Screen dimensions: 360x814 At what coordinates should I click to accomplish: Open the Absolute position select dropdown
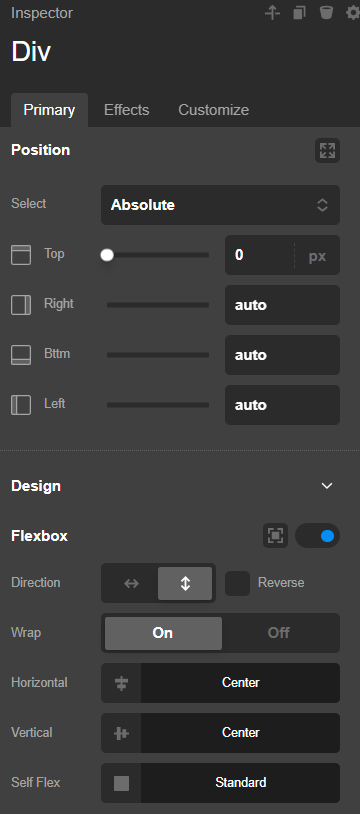tap(220, 205)
